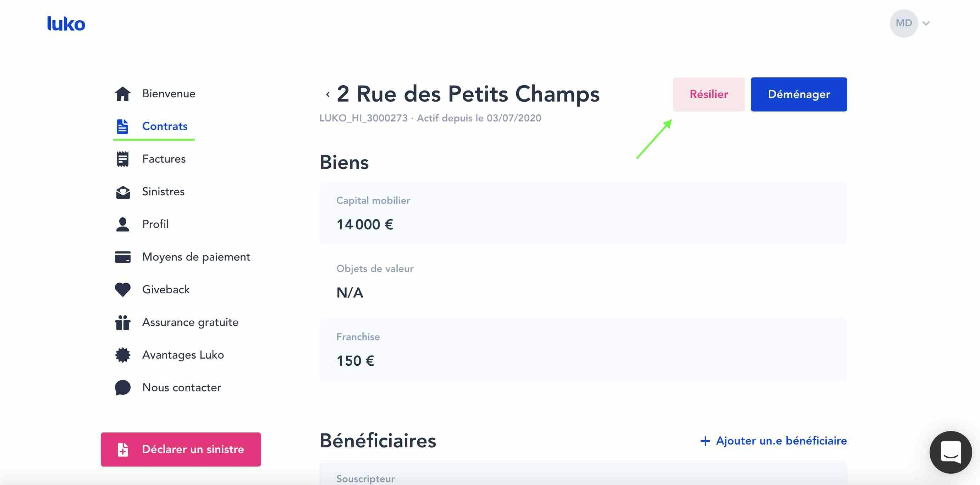Viewport: 980px width, 485px height.
Task: Open the chat support bubble
Action: click(950, 452)
